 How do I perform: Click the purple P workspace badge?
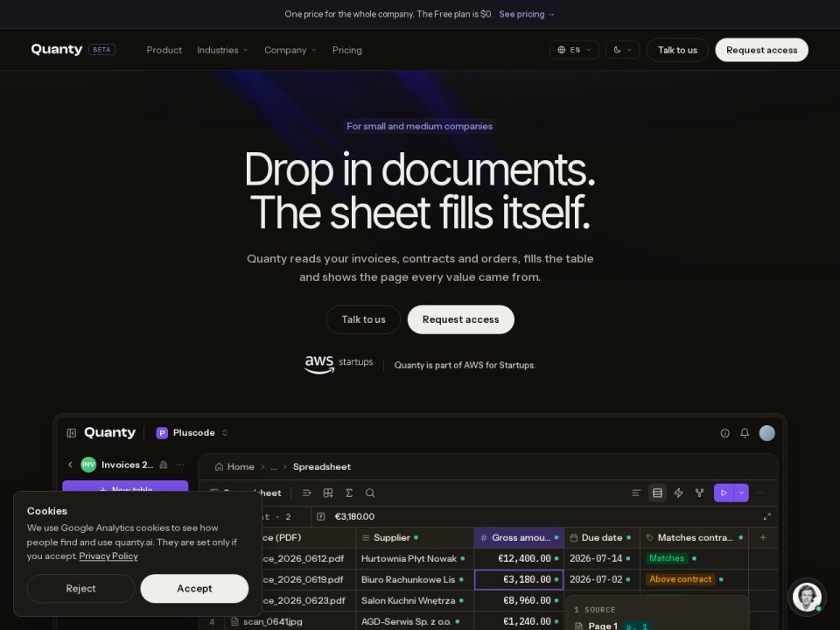[x=162, y=433]
